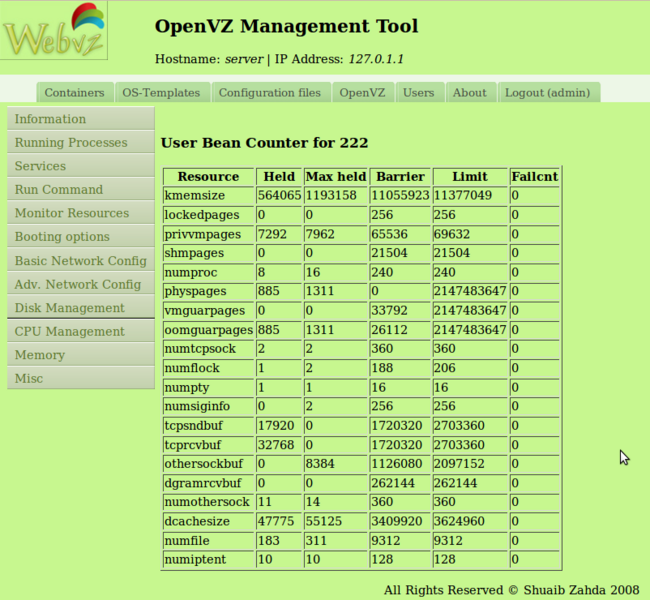This screenshot has width=650, height=600.
Task: Open the Containers tab
Action: point(75,92)
